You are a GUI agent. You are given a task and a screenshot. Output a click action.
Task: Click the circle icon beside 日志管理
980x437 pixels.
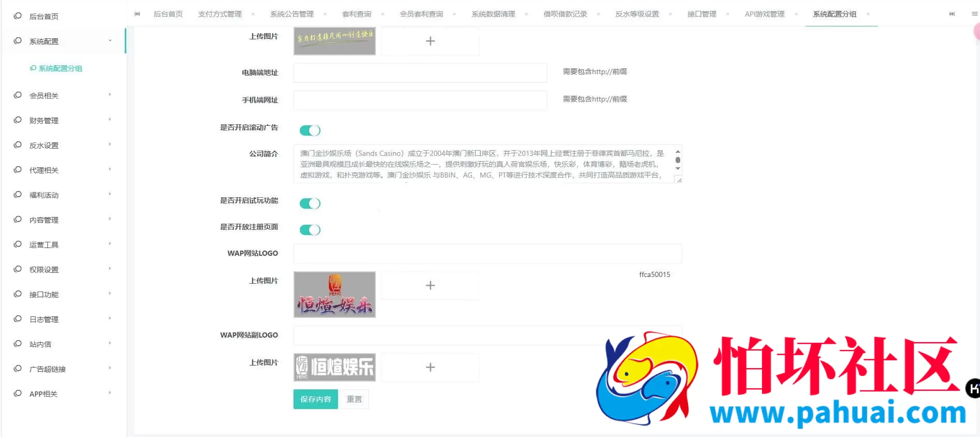tap(18, 319)
